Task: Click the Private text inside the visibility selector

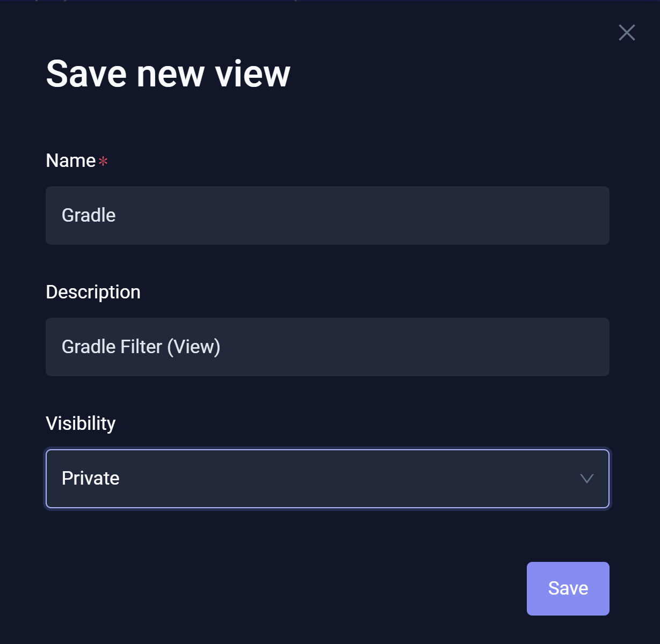Action: pos(90,479)
